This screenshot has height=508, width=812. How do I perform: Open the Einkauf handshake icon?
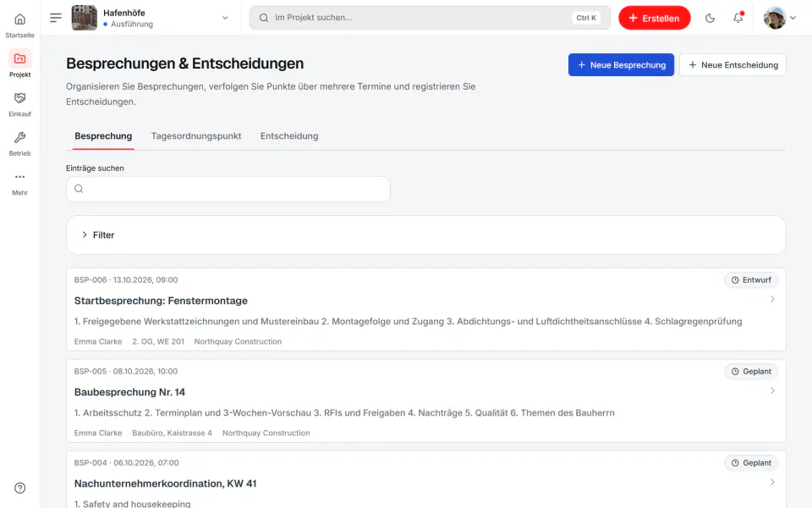[x=19, y=98]
